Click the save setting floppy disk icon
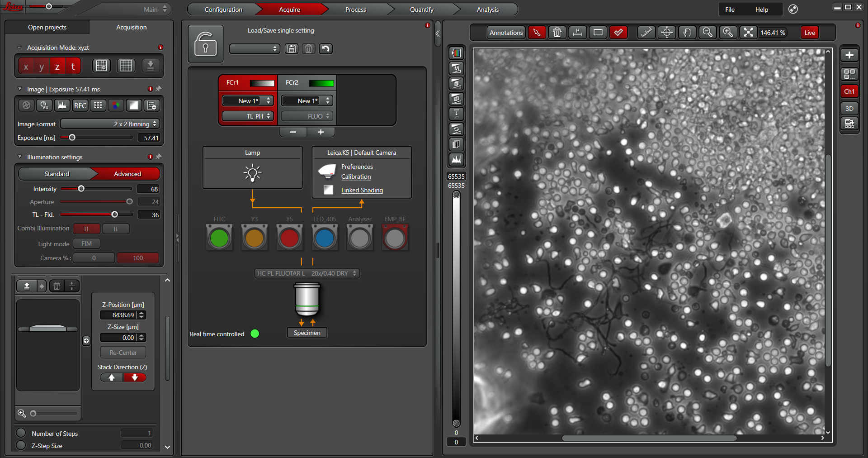Image resolution: width=868 pixels, height=458 pixels. pos(292,49)
